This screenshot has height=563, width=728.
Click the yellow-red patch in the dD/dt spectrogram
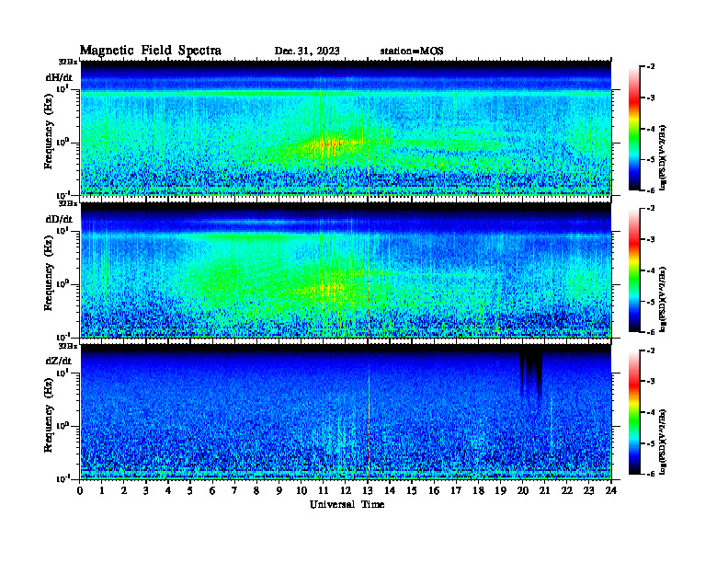pos(332,289)
